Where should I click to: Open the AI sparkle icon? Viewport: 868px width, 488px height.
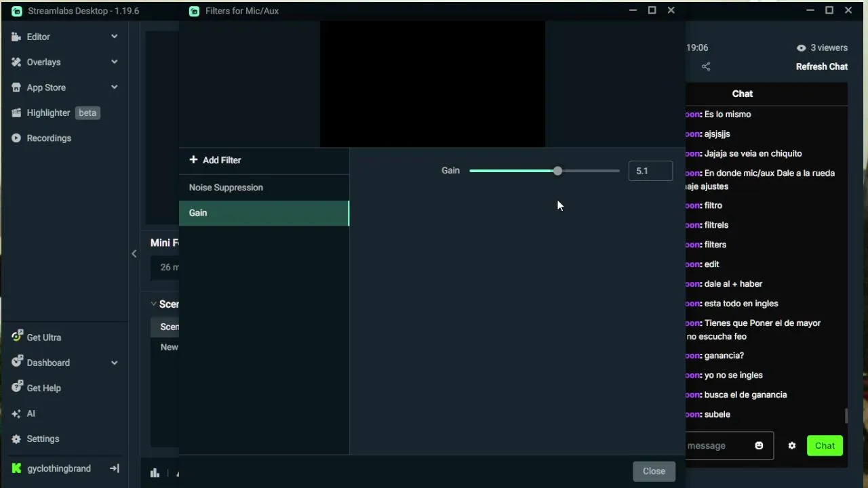click(16, 413)
